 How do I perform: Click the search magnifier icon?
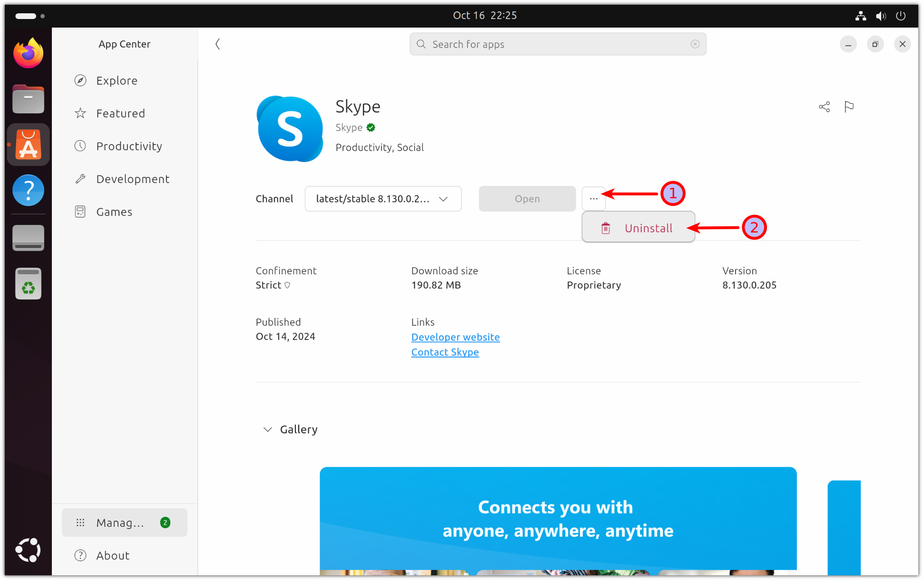click(x=421, y=44)
